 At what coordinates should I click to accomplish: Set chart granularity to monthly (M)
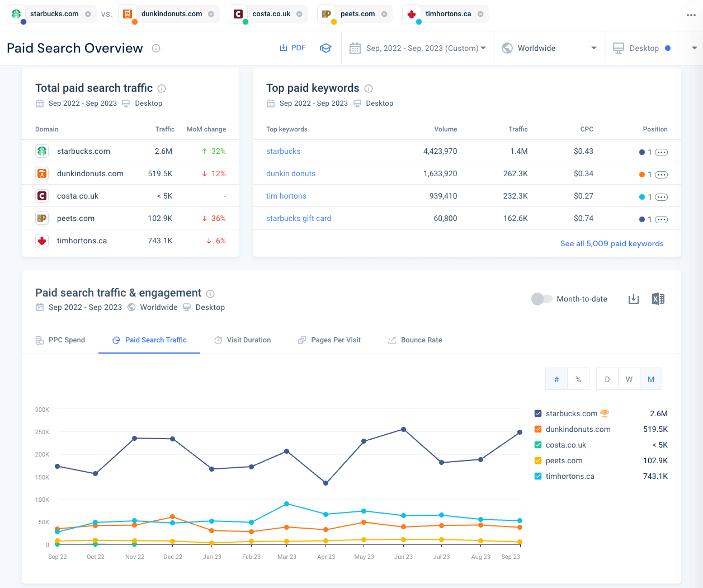click(x=651, y=379)
